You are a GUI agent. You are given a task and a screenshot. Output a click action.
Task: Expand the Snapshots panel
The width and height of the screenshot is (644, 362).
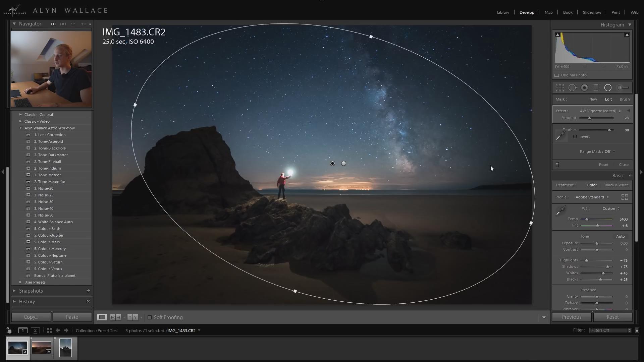pyautogui.click(x=14, y=291)
